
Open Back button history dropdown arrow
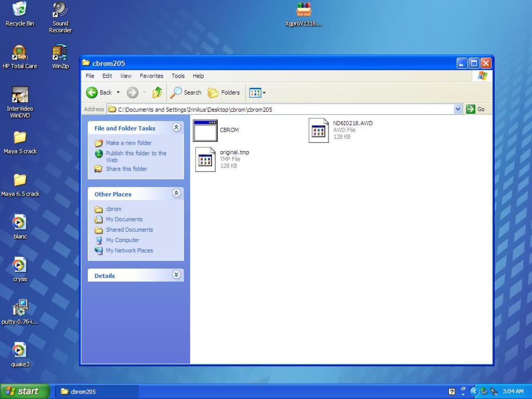click(x=118, y=93)
